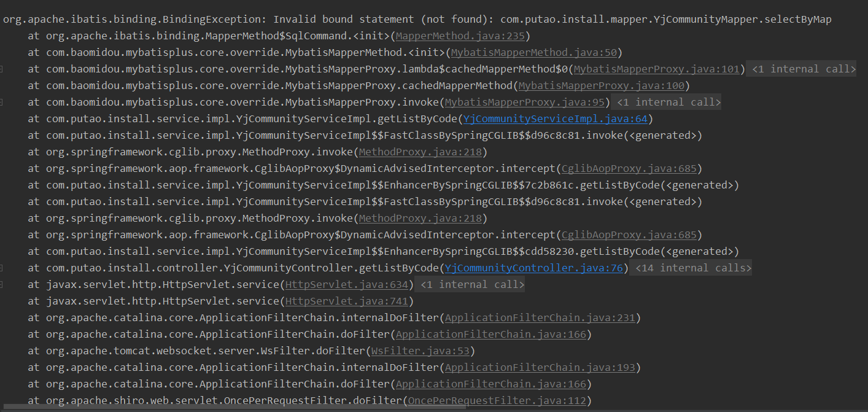This screenshot has width=868, height=412.
Task: Open the OncePerRequestFilter.java:112 link
Action: click(x=497, y=401)
